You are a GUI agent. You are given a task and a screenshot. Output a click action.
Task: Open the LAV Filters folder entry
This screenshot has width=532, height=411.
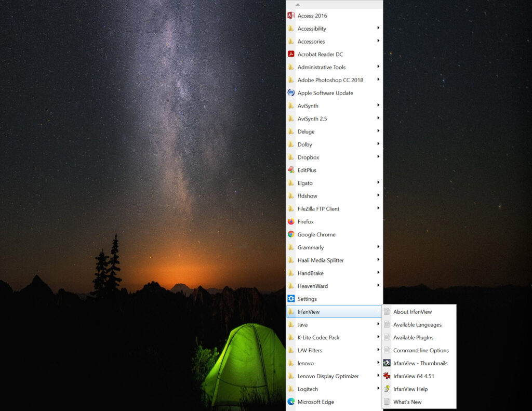(x=334, y=350)
